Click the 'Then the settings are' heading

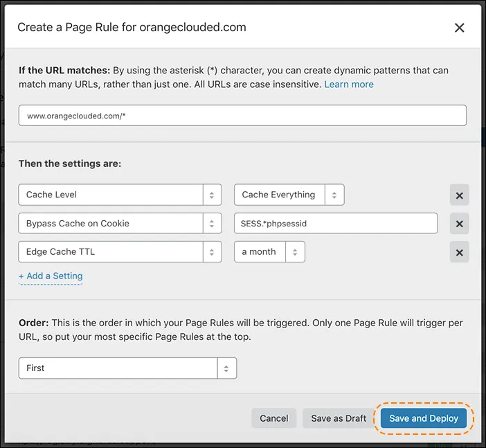70,164
